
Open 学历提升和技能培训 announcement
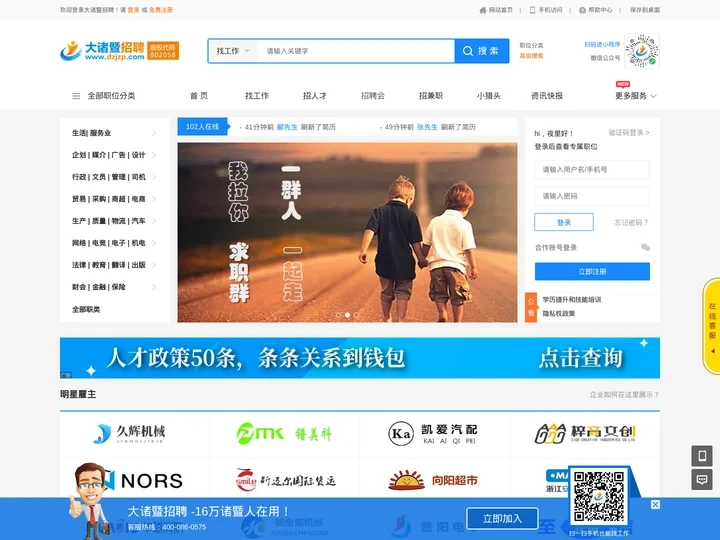point(572,300)
